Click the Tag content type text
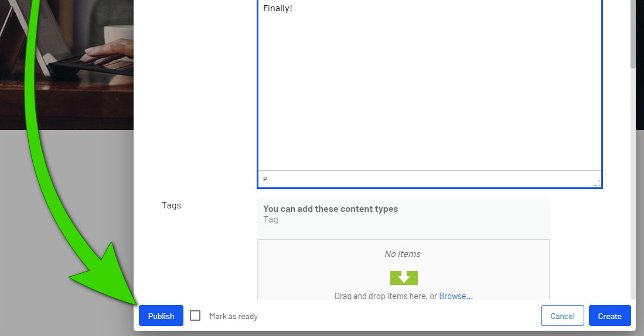Screen dimensions: 644x336 (271, 220)
